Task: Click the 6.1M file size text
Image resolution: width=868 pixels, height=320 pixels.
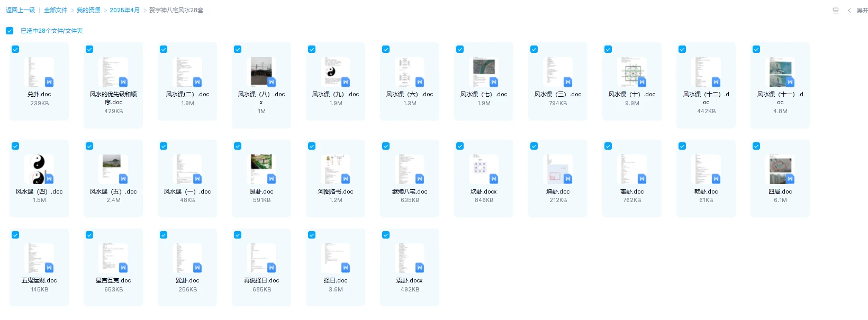Action: (x=780, y=200)
